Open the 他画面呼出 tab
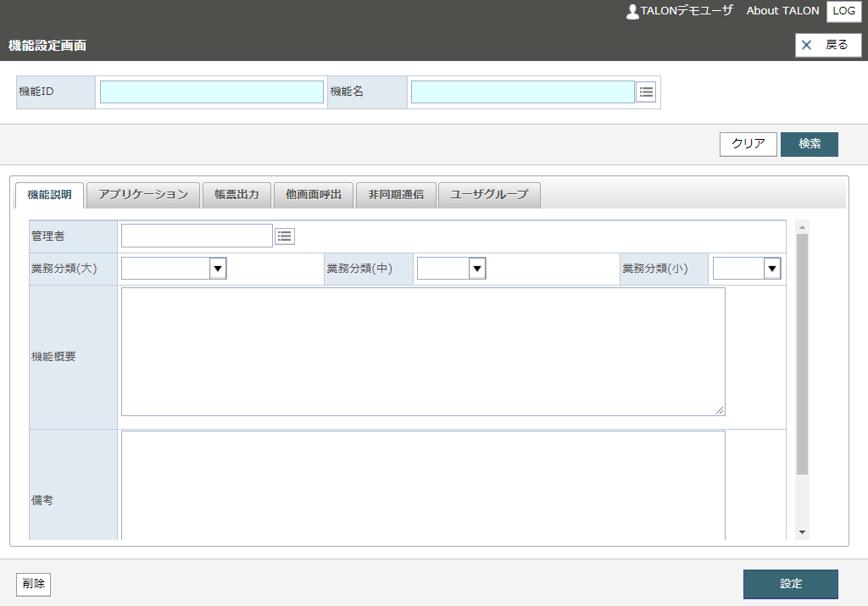 (314, 195)
